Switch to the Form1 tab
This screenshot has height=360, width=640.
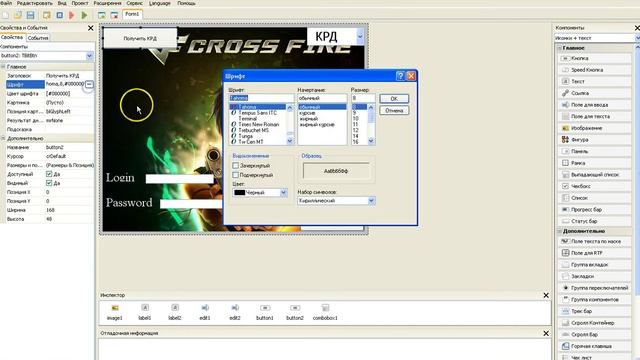click(132, 14)
